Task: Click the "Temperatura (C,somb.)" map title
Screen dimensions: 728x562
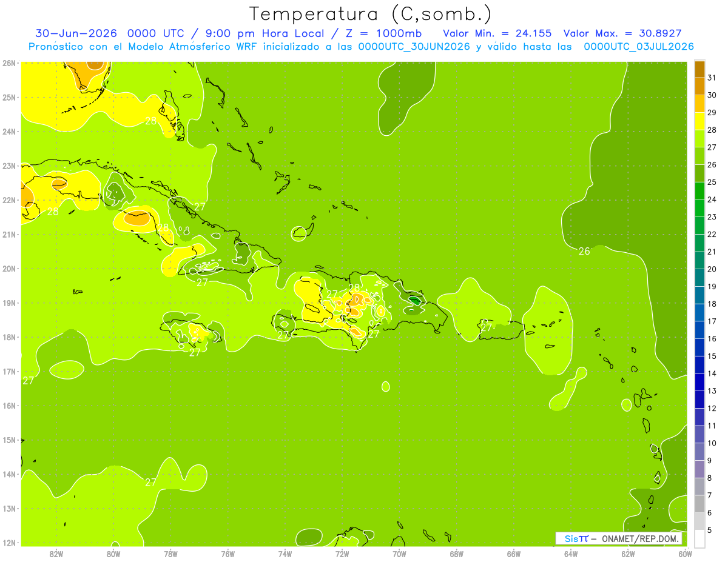Action: tap(371, 14)
